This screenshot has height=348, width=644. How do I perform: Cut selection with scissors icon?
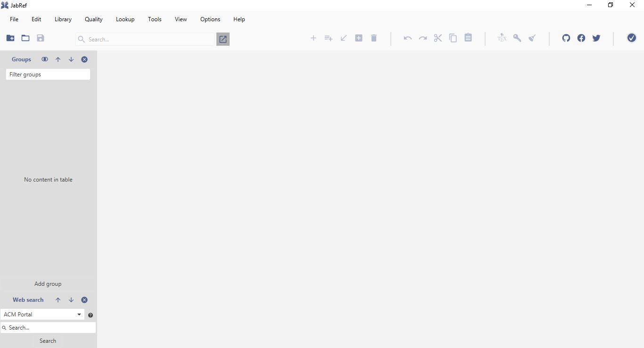click(x=438, y=38)
